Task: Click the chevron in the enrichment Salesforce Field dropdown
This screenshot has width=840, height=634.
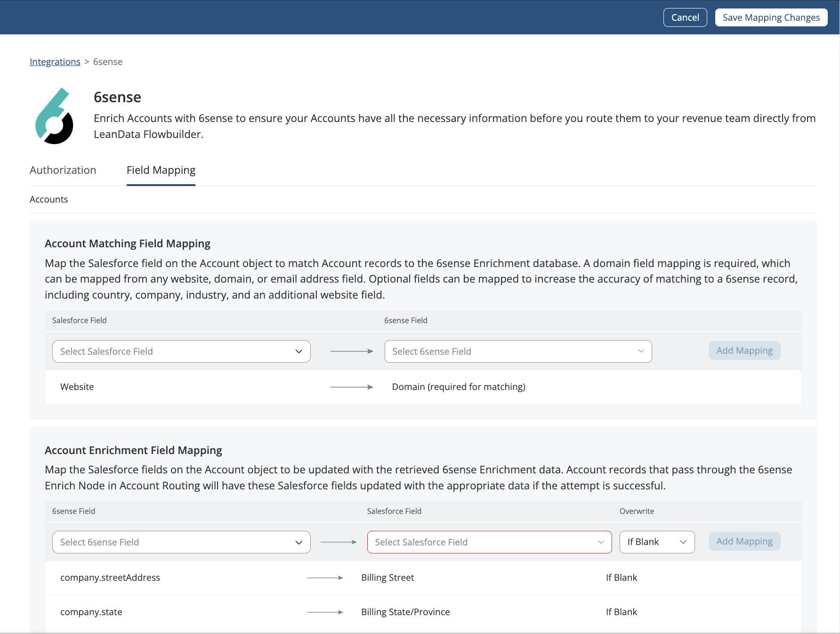Action: pyautogui.click(x=601, y=542)
